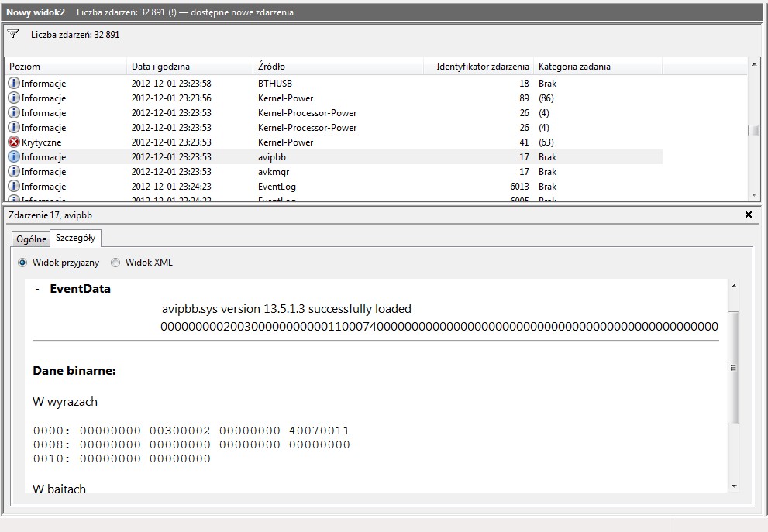Open the Szczegóły tab

(75, 238)
